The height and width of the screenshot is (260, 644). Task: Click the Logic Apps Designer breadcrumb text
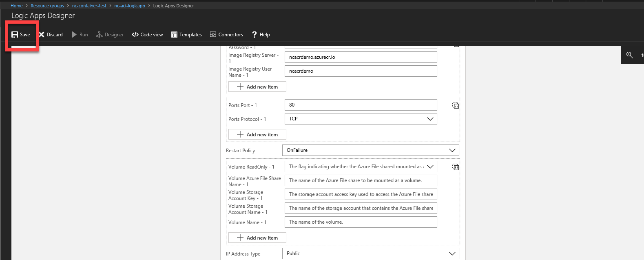(x=173, y=6)
